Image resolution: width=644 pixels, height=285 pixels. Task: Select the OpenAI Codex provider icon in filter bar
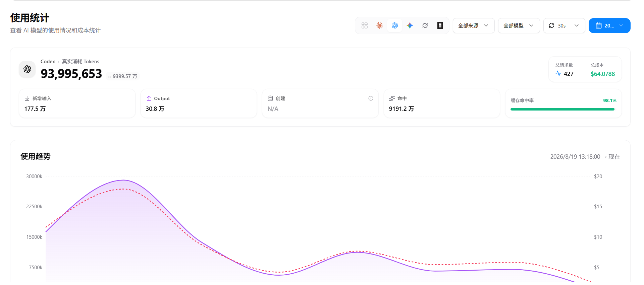tap(395, 25)
